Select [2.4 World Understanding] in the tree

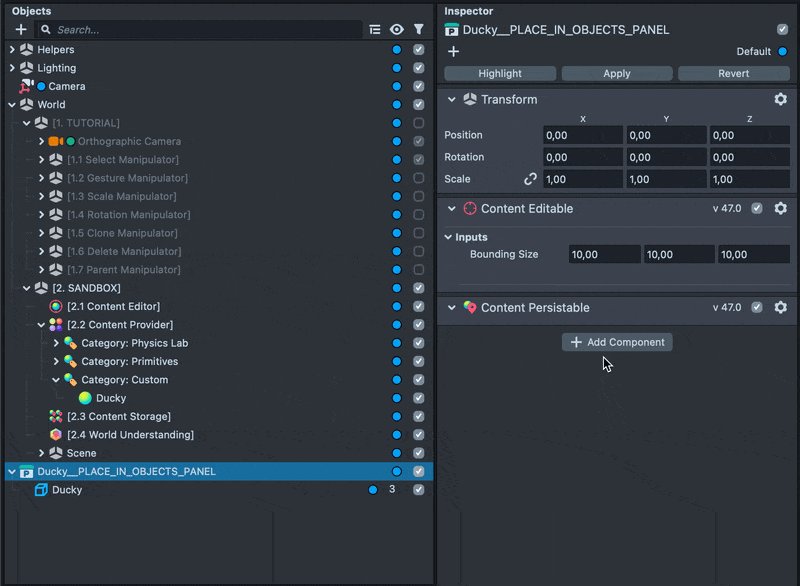[x=130, y=435]
